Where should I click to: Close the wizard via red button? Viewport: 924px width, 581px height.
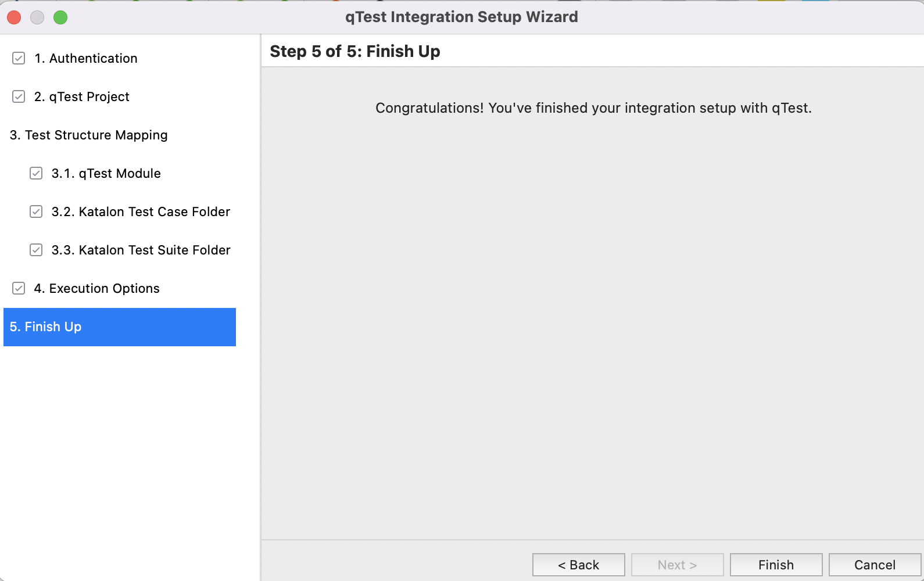13,17
